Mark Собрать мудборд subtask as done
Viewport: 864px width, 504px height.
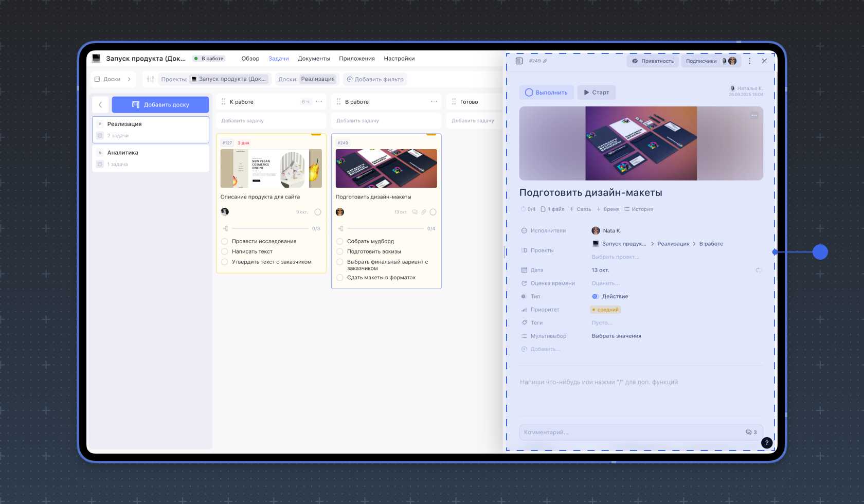(x=340, y=241)
